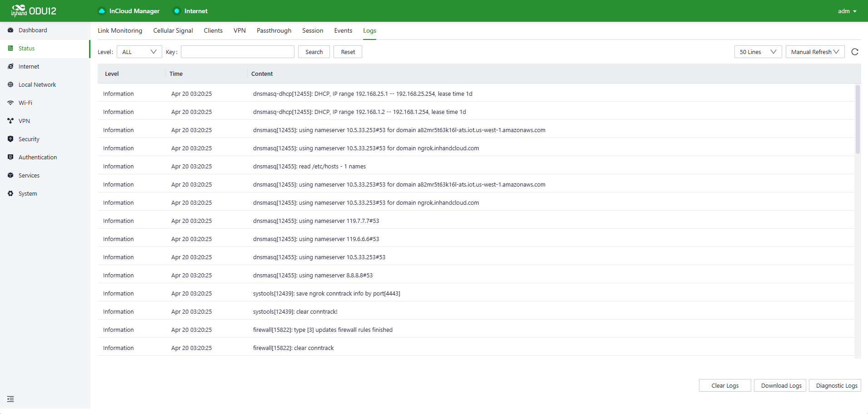Viewport: 868px width, 414px height.
Task: Click the Local Network globe icon
Action: [x=10, y=85]
